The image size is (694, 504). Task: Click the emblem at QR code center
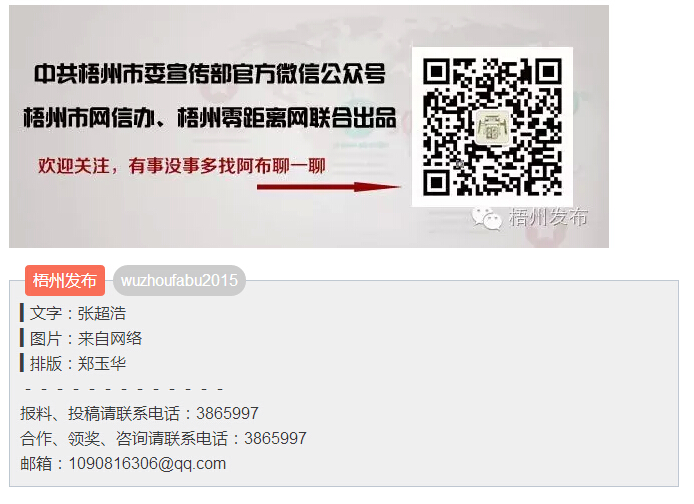click(492, 127)
